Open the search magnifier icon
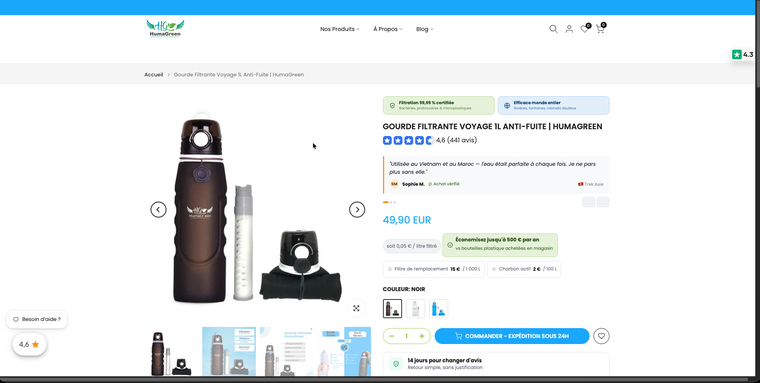Screen dimensions: 760x383 (x=553, y=29)
